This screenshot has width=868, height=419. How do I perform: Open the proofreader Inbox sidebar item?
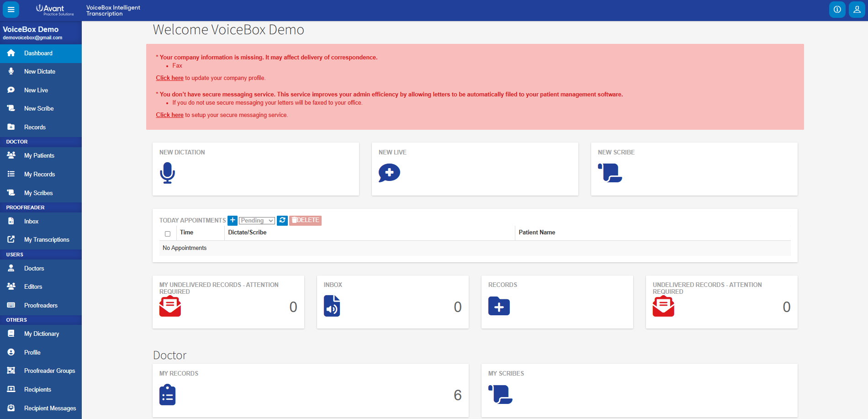point(41,221)
